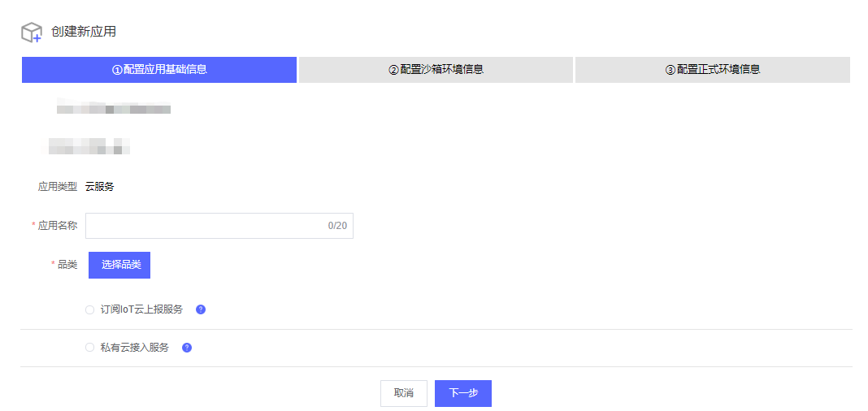
Task: Switch to the ②配置沙箱环境信息 step tab
Action: click(436, 70)
